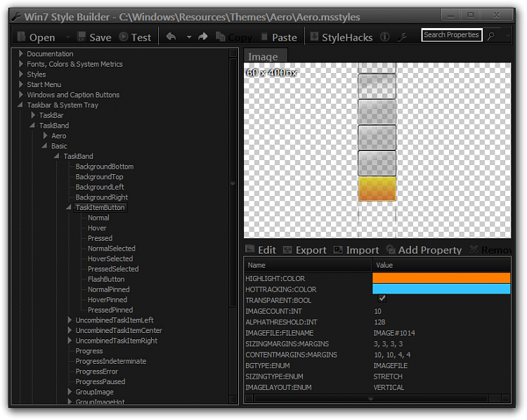Toggle the TRANSPARENT:BOOL checkbox
Screen dimensions: 527x420
tap(382, 298)
